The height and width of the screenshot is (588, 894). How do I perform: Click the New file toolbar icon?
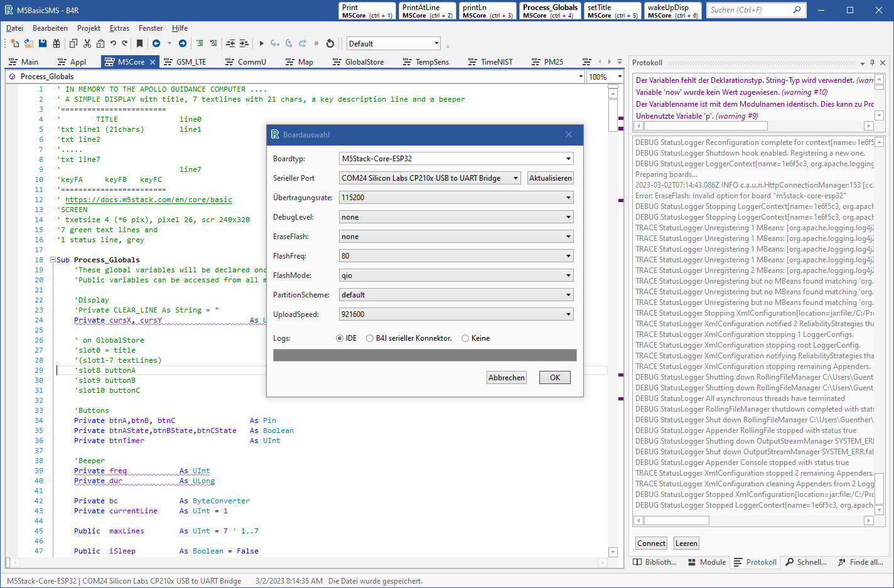point(14,43)
